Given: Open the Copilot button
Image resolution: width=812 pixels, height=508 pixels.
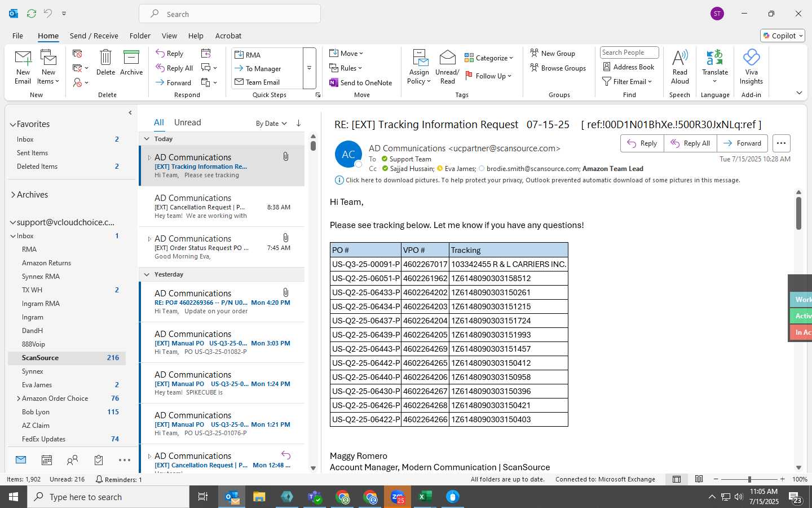Looking at the screenshot, I should point(783,36).
